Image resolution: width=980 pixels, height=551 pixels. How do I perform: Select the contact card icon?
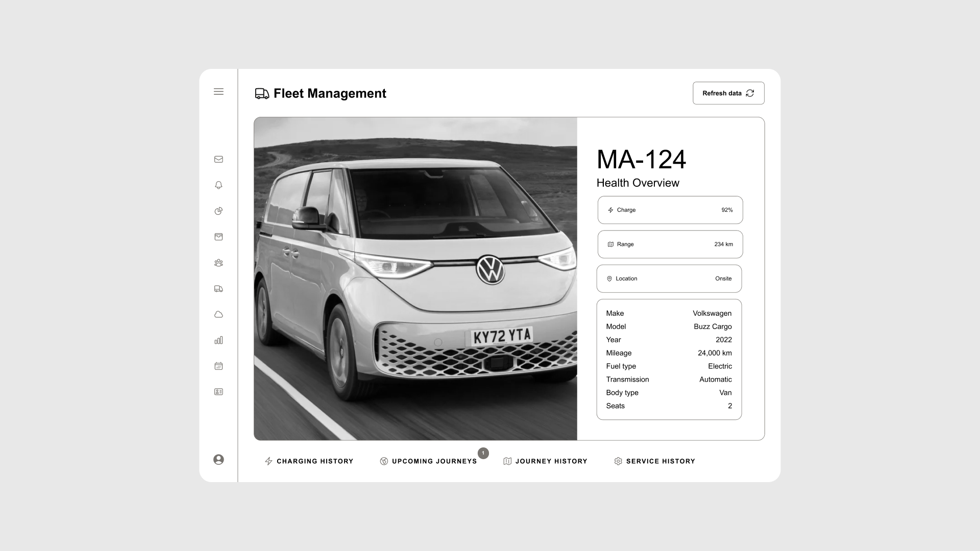click(218, 391)
